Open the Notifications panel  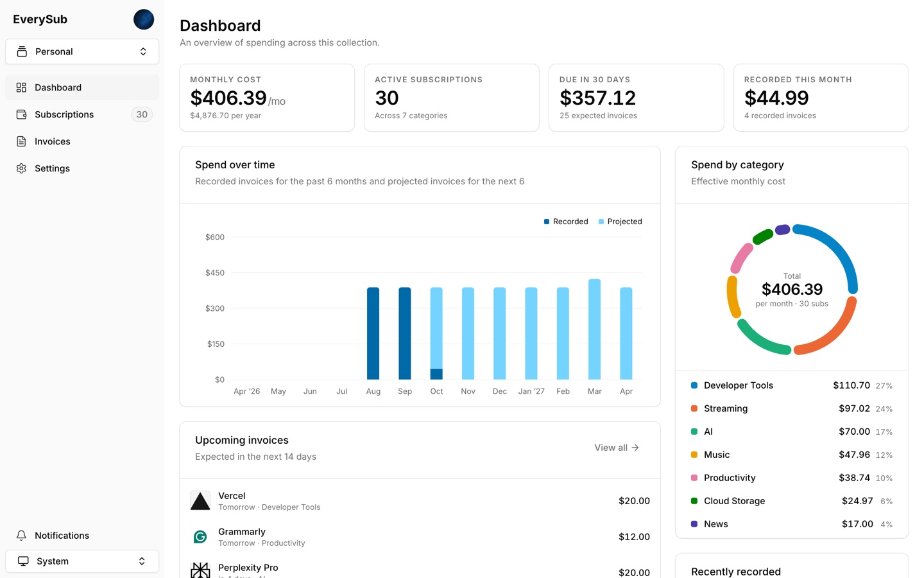coord(82,535)
